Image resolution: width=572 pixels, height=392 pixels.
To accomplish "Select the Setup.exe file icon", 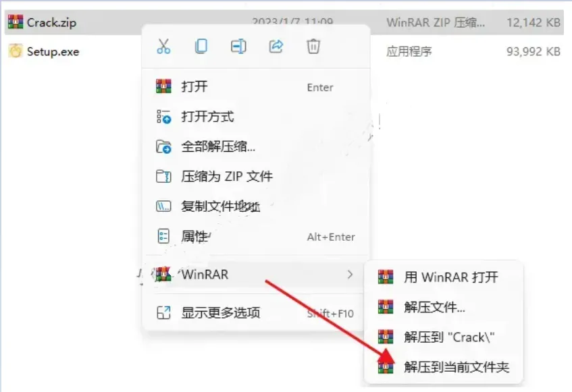I will [x=16, y=51].
